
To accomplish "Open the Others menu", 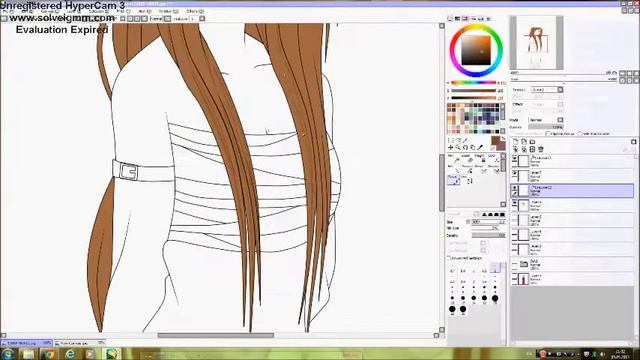I will (195, 11).
